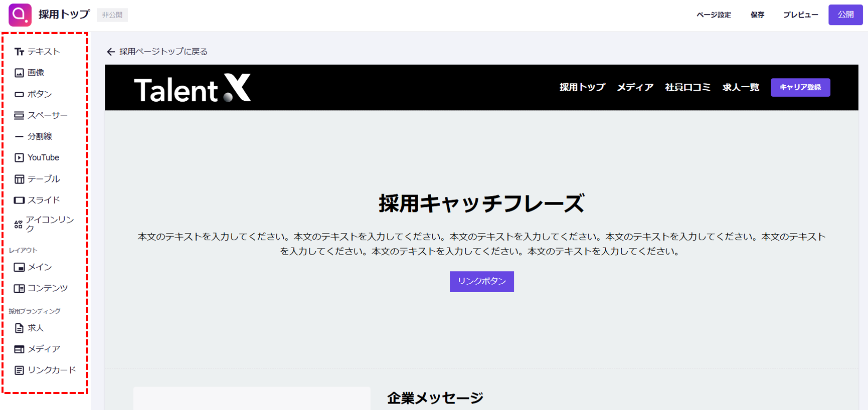Select the Table (テーブル) element icon

20,179
